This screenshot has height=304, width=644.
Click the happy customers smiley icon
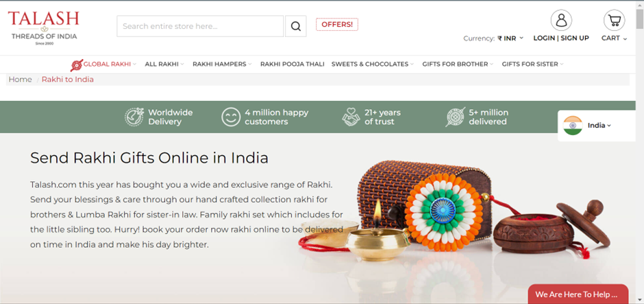click(231, 117)
